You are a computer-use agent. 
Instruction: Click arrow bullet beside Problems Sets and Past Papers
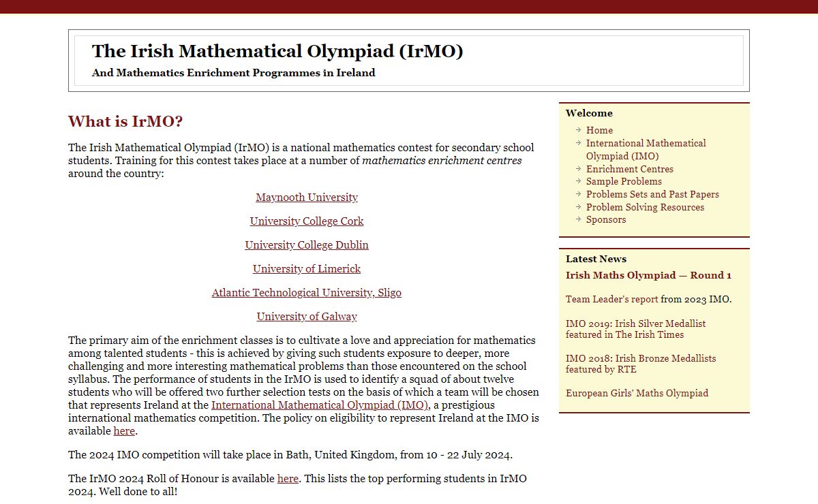click(578, 193)
